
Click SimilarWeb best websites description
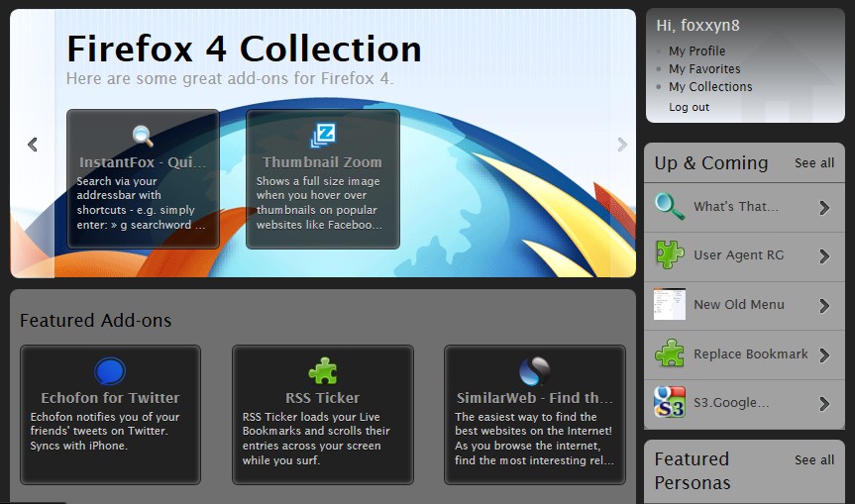click(534, 439)
